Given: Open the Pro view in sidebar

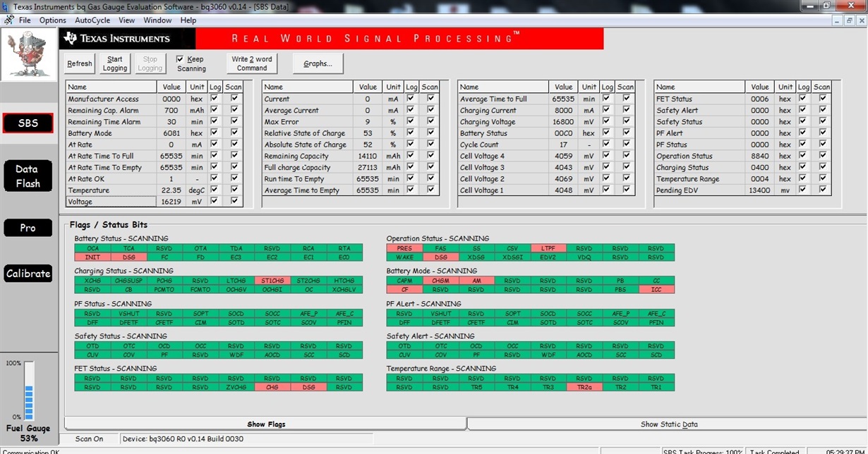Looking at the screenshot, I should pos(28,228).
